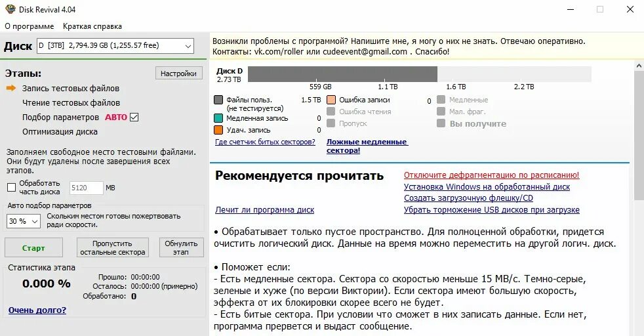The height and width of the screenshot is (336, 644).
Task: Click the gray Мал. фраг. swatch
Action: tap(441, 112)
